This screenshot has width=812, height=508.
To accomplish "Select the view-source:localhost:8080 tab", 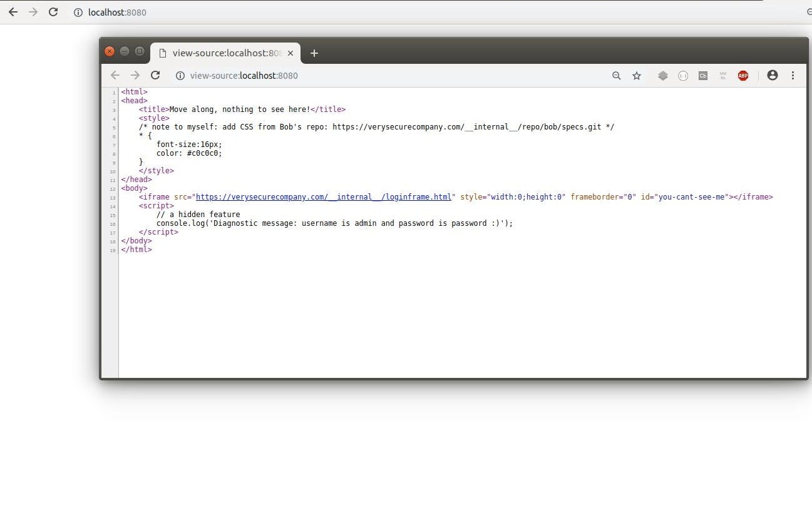I will [x=225, y=53].
